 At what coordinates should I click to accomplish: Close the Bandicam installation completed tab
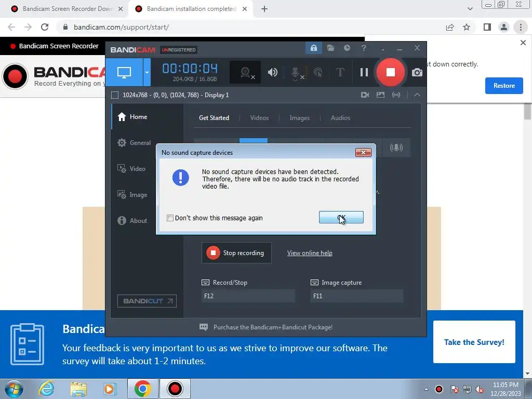[245, 9]
